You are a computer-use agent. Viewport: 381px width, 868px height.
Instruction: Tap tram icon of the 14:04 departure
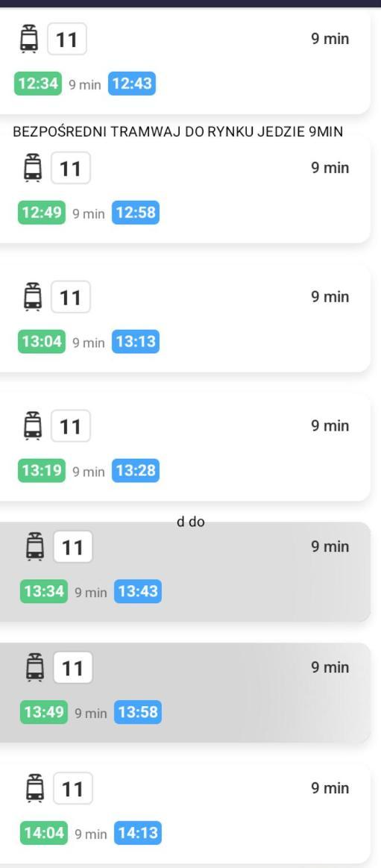[35, 787]
